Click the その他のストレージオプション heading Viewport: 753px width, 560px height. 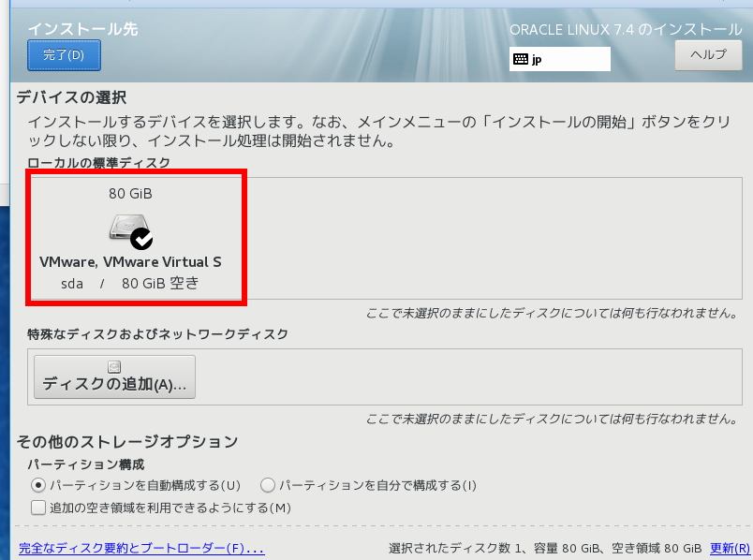coord(127,441)
